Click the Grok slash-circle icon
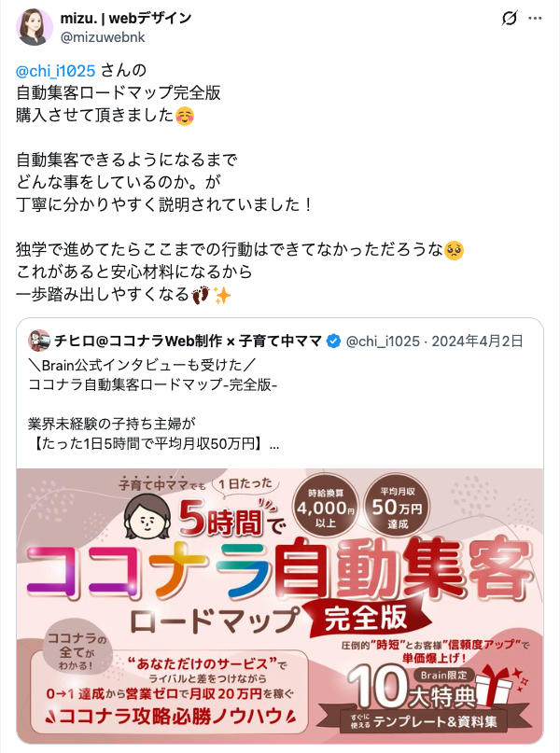 509,19
